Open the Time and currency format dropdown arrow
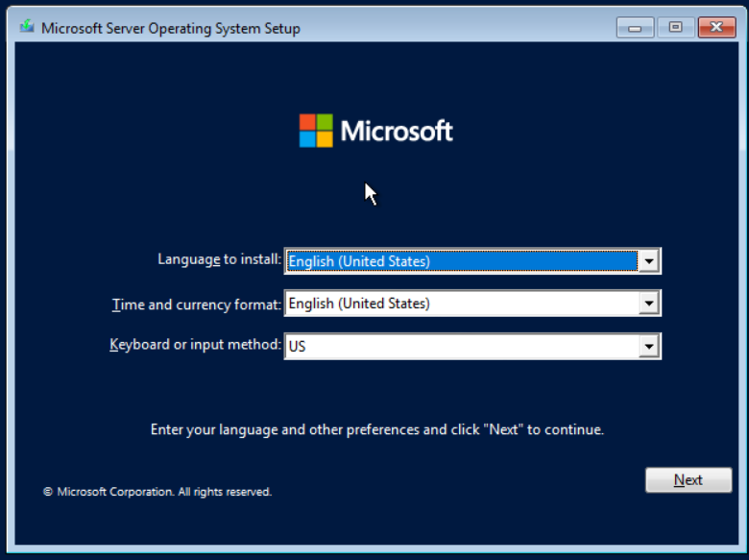Screen dimensions: 749x560 point(649,304)
